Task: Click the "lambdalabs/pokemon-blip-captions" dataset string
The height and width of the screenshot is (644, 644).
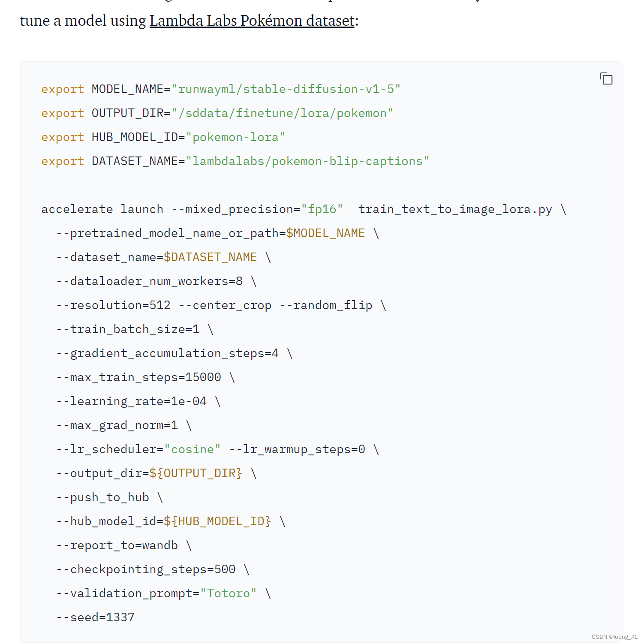Action: coord(307,161)
